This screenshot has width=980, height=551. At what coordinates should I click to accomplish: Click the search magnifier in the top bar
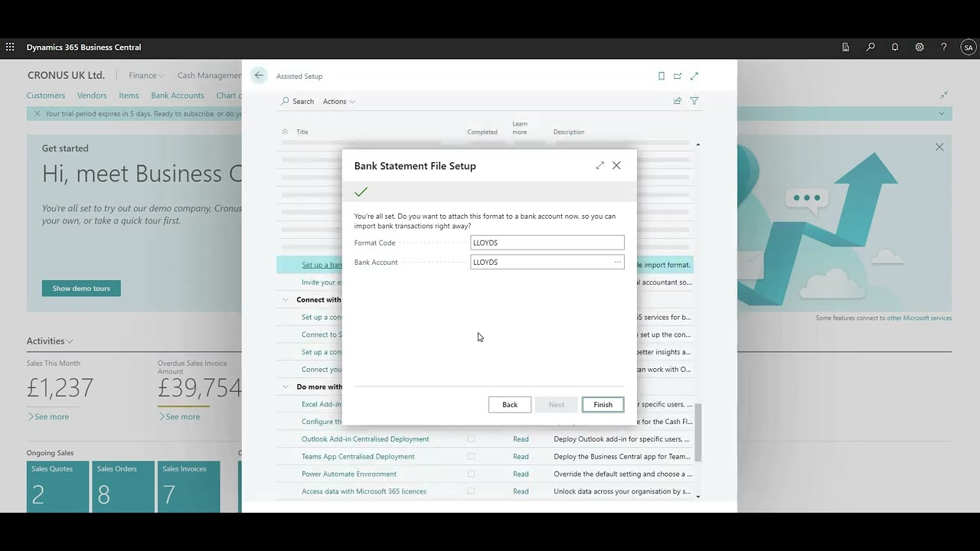[x=871, y=47]
